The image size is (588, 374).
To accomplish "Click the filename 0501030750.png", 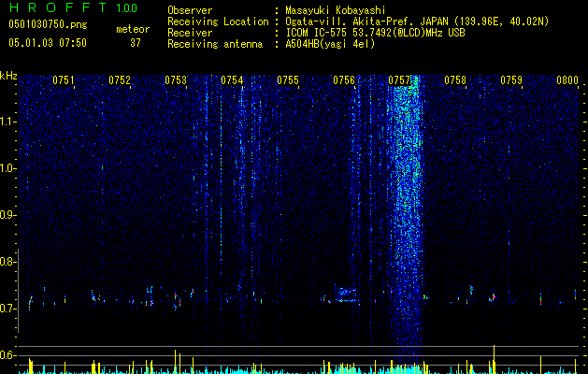I will [x=48, y=25].
